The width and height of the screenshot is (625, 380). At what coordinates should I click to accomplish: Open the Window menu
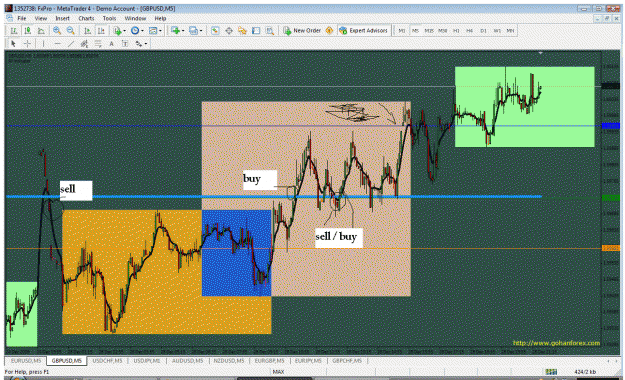(x=135, y=18)
